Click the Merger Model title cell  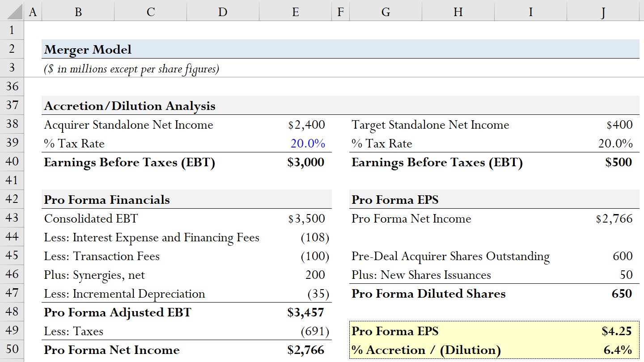(88, 49)
